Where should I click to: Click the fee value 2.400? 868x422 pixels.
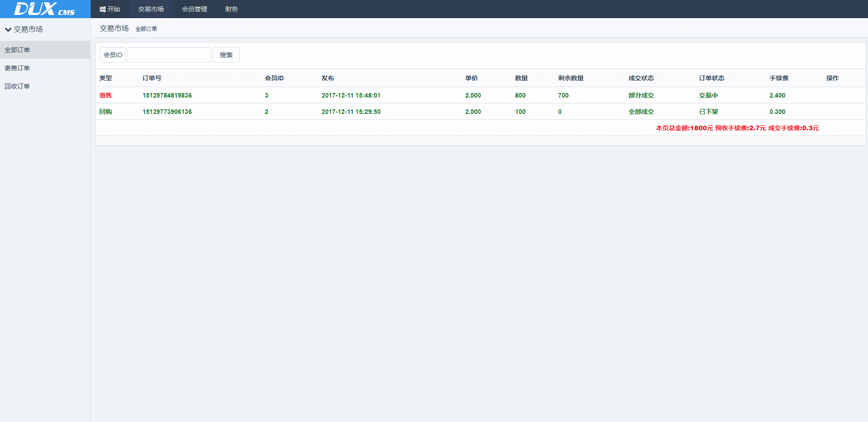(777, 95)
